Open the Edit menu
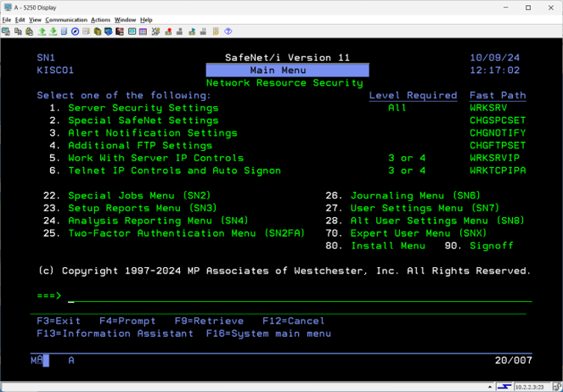Image resolution: width=563 pixels, height=392 pixels. [20, 20]
